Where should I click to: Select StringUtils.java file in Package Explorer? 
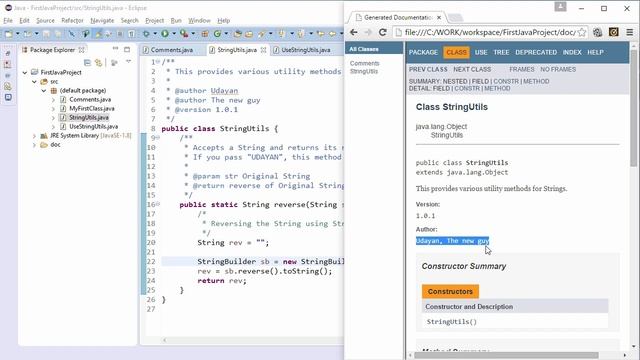click(x=89, y=118)
